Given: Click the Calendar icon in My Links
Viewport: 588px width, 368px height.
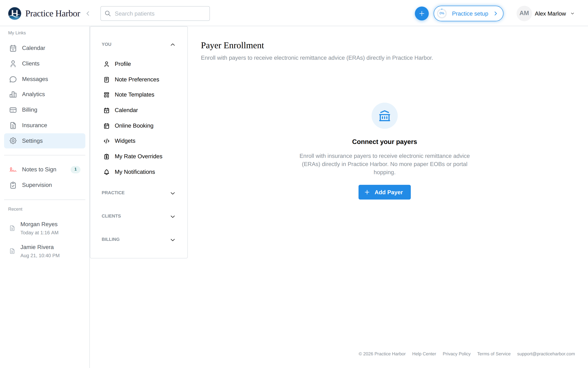Looking at the screenshot, I should point(13,48).
